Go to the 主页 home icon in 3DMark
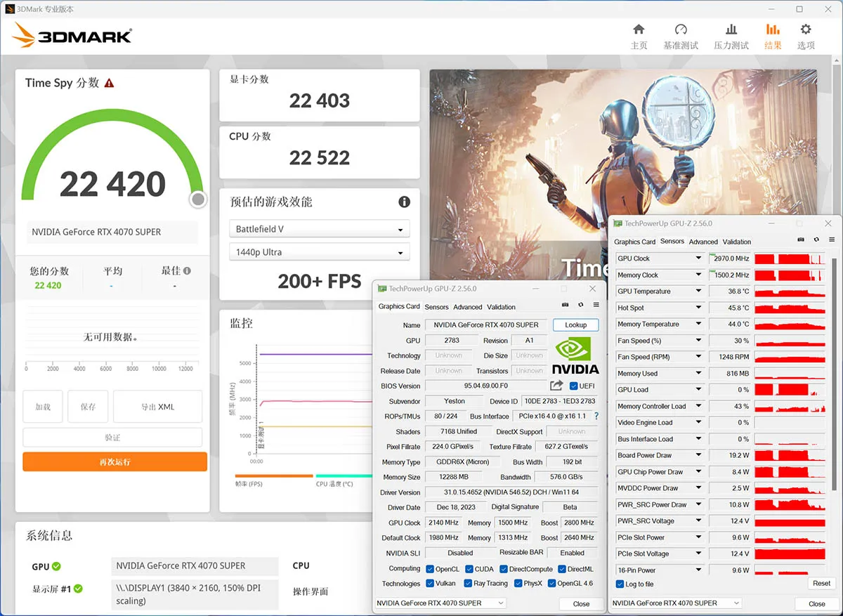Image resolution: width=843 pixels, height=616 pixels. (x=639, y=30)
